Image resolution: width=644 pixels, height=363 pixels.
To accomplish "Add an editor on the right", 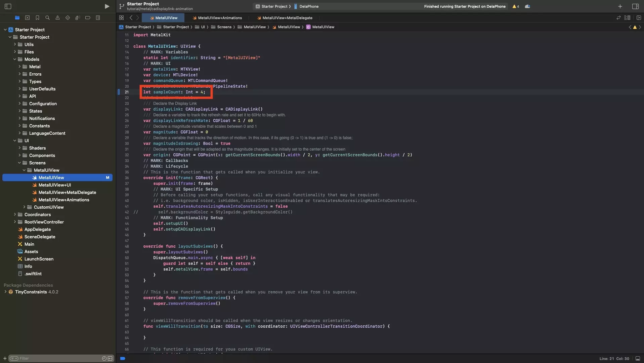I will point(638,18).
